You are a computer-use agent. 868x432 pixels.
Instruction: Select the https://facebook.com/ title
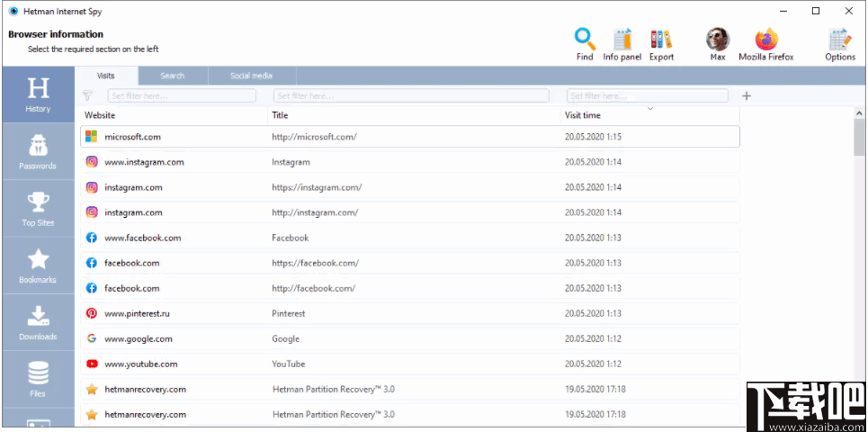[x=315, y=263]
